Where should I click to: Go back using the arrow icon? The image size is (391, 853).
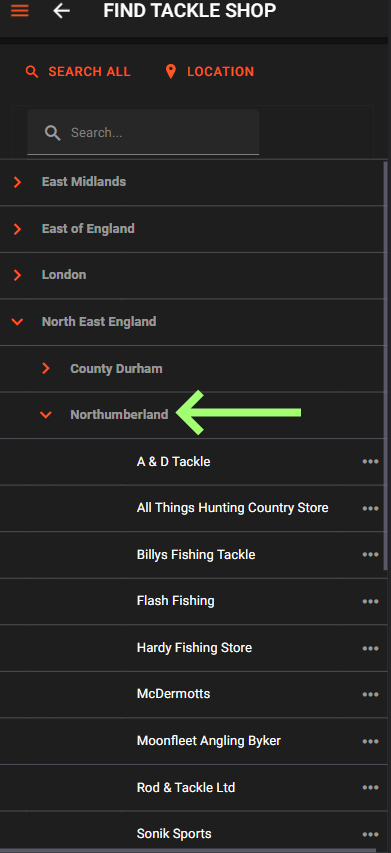(x=61, y=10)
